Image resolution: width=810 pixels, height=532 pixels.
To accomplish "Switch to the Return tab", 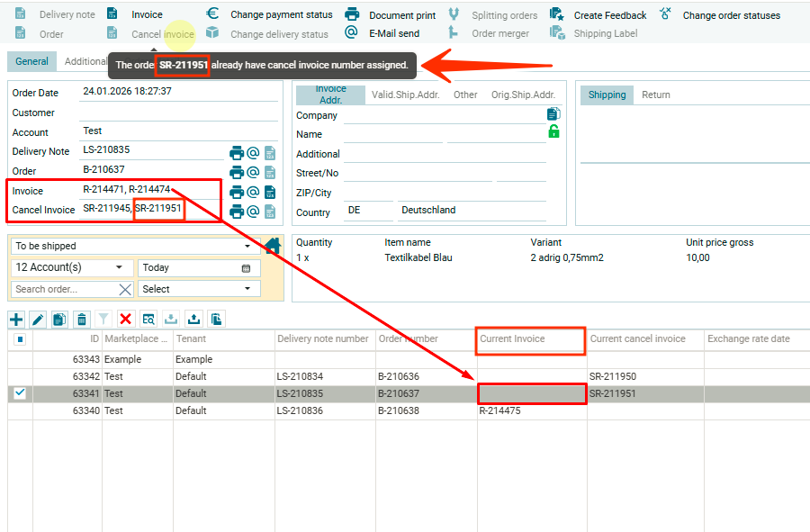I will (655, 95).
